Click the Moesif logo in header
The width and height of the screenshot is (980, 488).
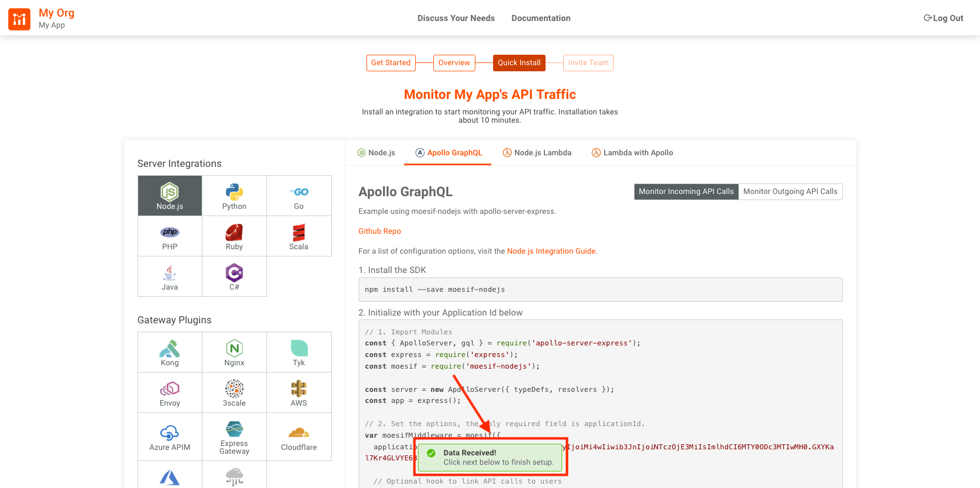tap(19, 19)
